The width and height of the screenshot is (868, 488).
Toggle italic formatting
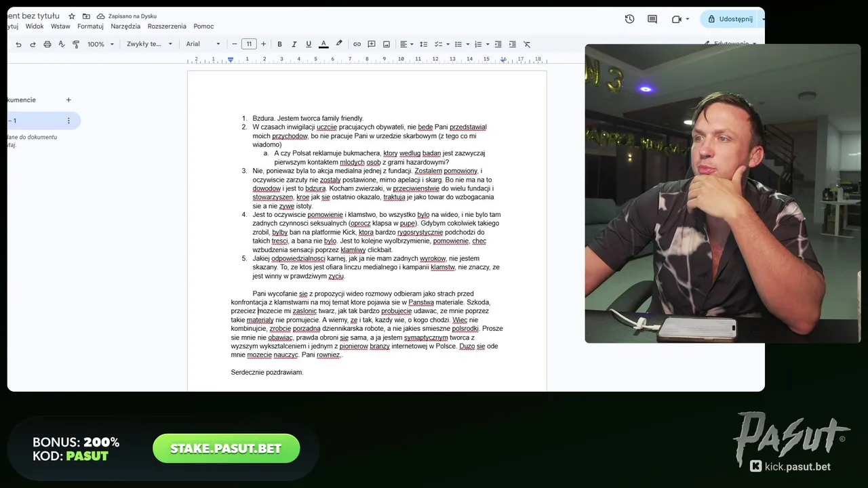pos(294,44)
